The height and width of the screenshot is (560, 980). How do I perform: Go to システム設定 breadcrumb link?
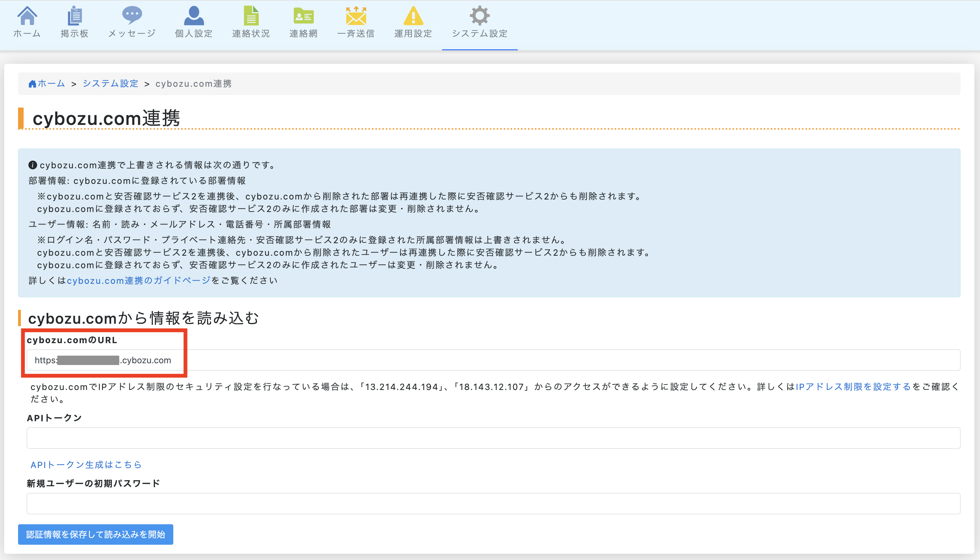pyautogui.click(x=110, y=84)
